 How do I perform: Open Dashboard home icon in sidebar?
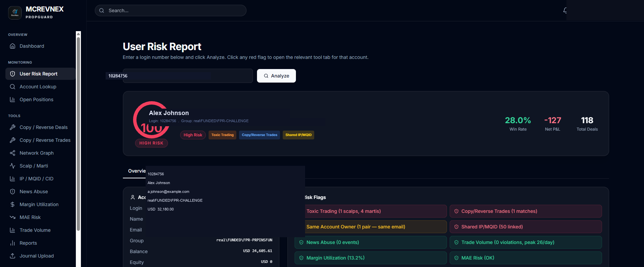pyautogui.click(x=13, y=46)
